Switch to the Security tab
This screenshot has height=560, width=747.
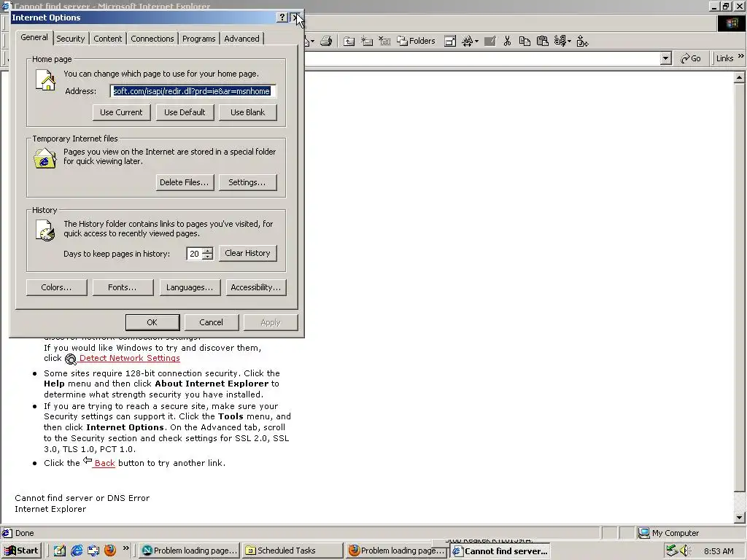point(71,39)
